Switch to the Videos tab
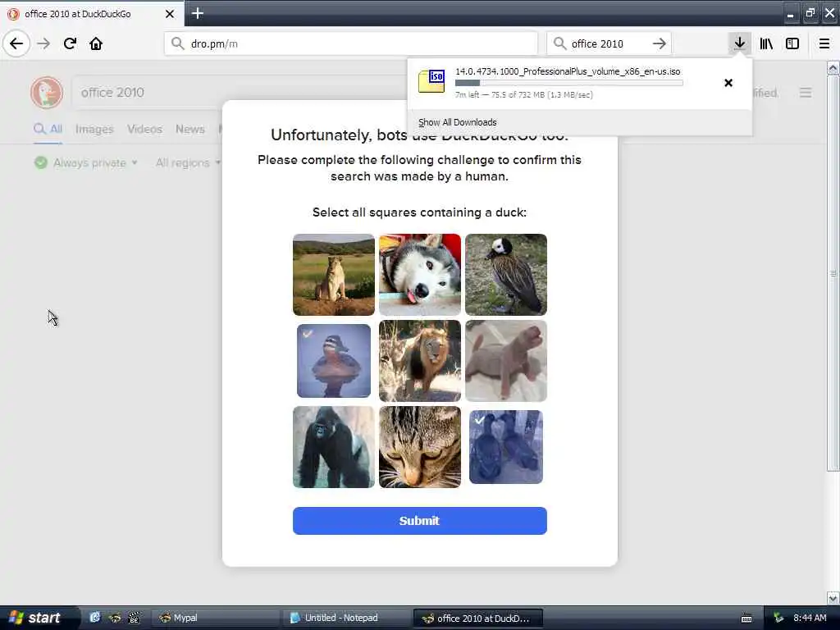The height and width of the screenshot is (630, 840). 144,129
